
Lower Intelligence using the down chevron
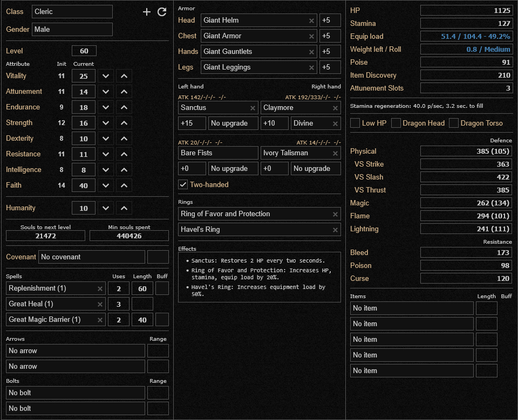[x=106, y=170]
